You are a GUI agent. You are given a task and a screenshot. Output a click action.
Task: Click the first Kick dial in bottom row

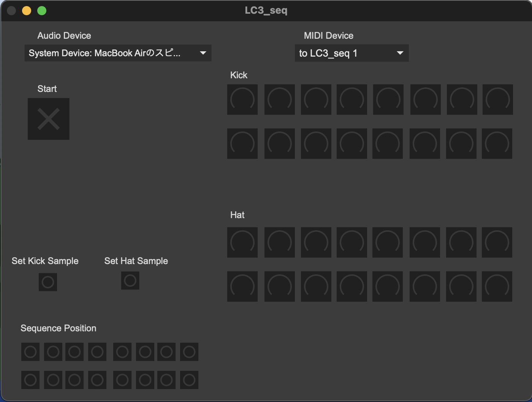point(242,144)
